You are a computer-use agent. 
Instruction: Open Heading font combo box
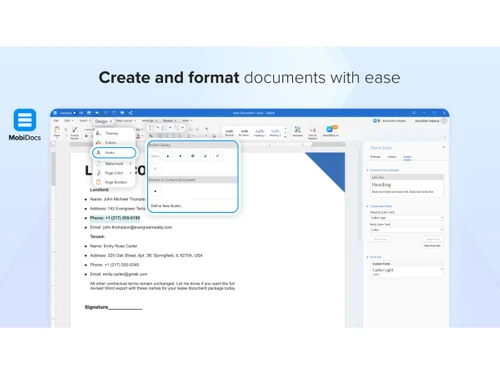[407, 218]
